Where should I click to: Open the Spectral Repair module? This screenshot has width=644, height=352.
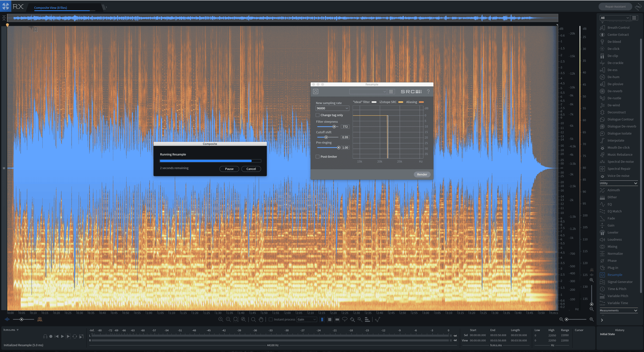pyautogui.click(x=619, y=169)
